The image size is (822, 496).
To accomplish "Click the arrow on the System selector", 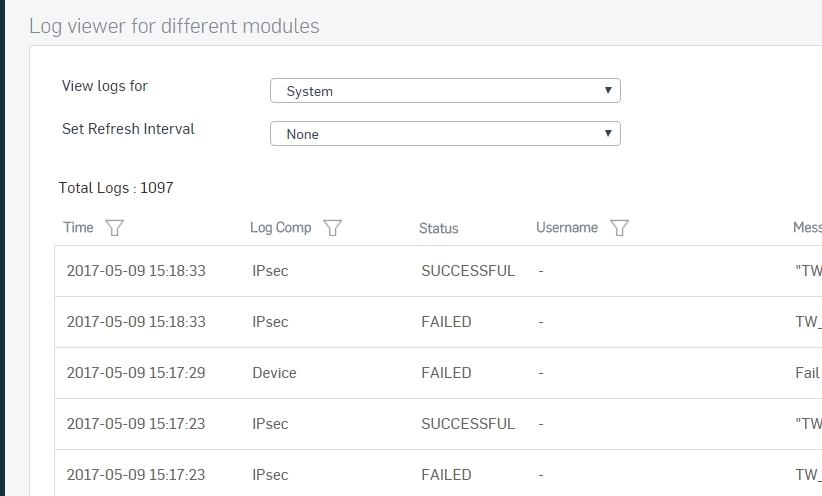I will (x=608, y=90).
